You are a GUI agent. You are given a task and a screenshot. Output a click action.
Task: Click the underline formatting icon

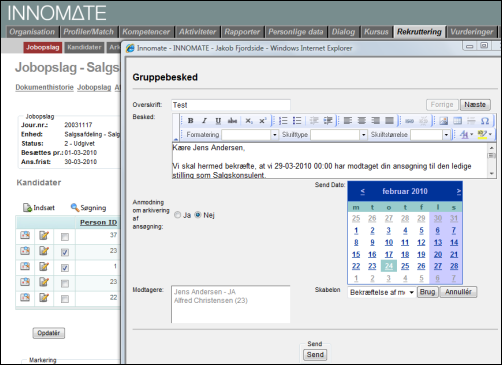click(218, 121)
